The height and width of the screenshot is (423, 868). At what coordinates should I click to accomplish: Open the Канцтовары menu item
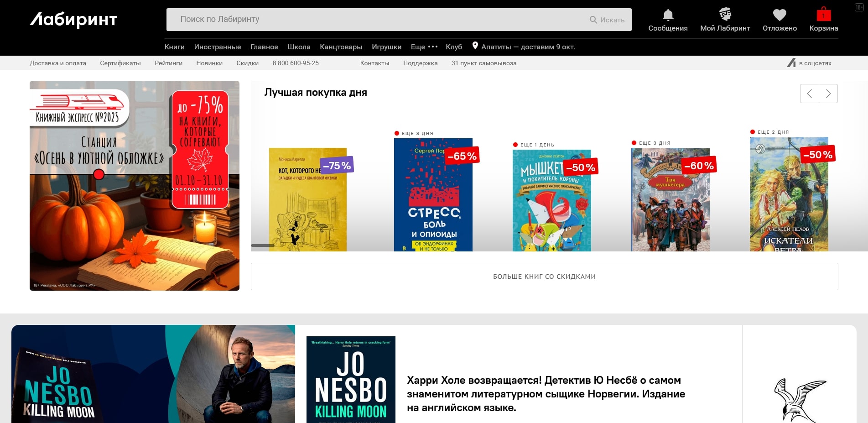(341, 47)
